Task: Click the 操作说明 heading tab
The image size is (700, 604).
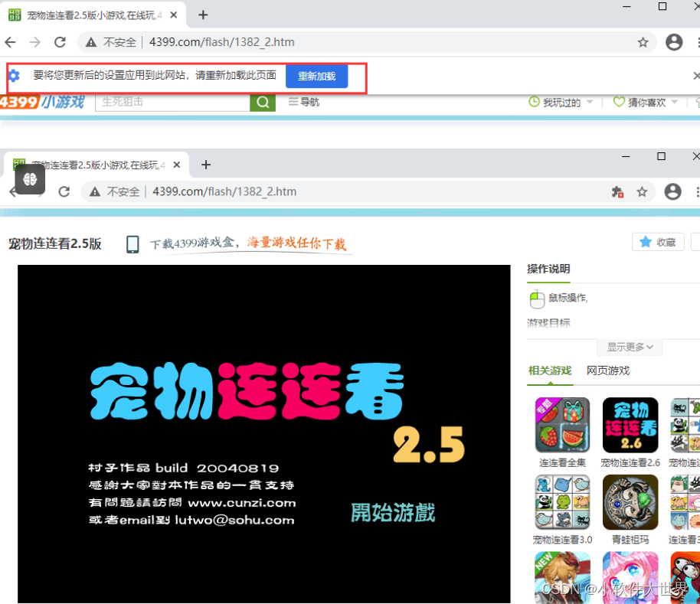Action: (548, 269)
